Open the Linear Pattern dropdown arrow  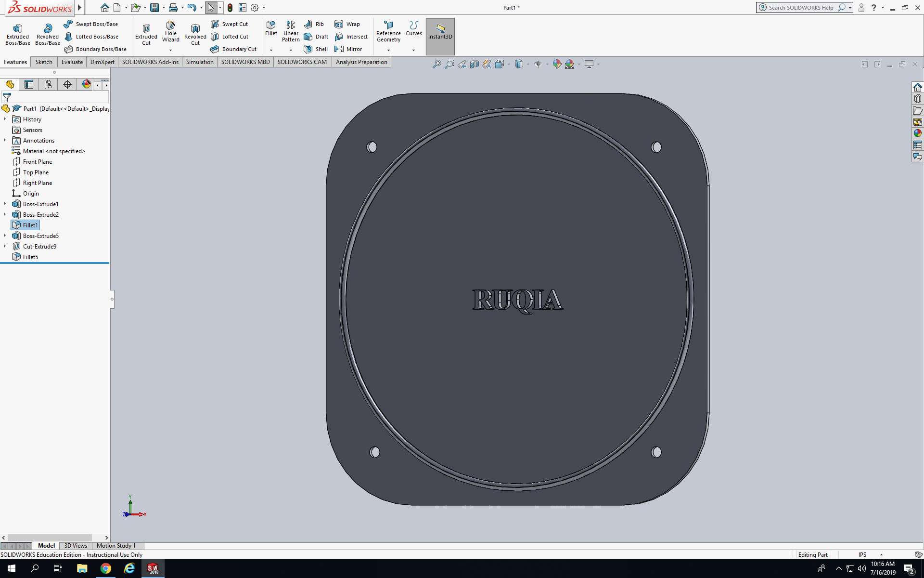pos(291,50)
